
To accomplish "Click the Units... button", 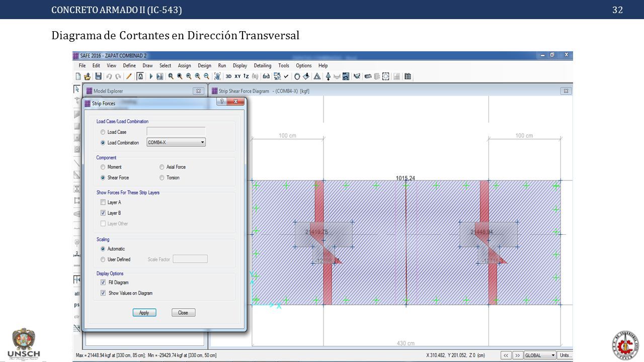I will click(566, 355).
